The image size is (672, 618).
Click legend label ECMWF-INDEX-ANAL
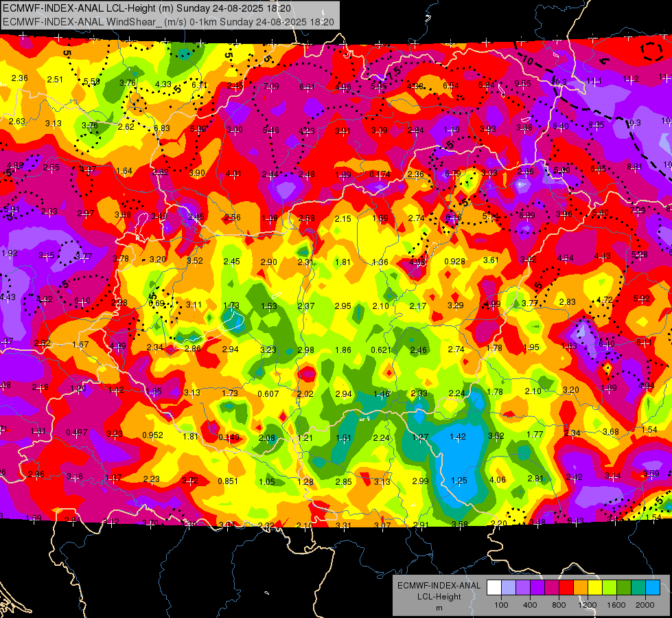click(439, 586)
